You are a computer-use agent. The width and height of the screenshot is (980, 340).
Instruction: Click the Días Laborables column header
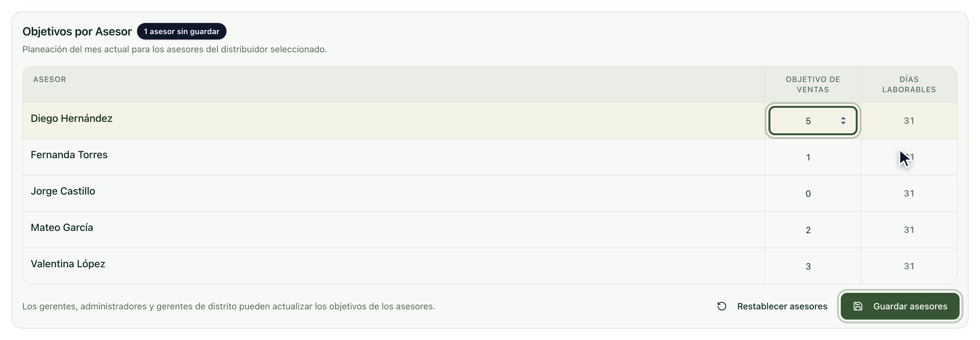909,84
